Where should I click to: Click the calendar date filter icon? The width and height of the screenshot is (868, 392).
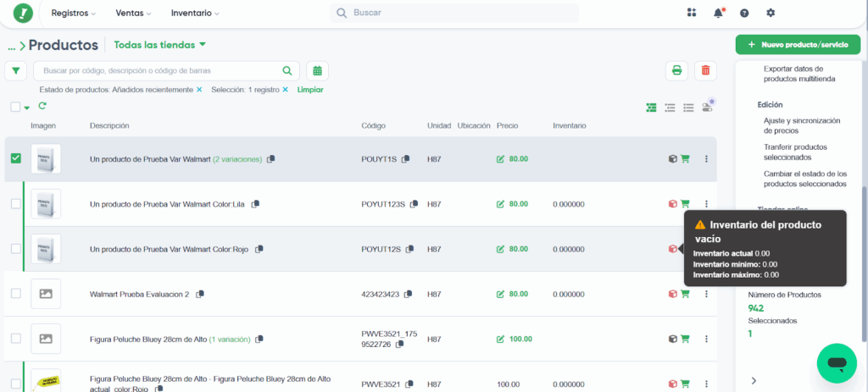tap(317, 71)
